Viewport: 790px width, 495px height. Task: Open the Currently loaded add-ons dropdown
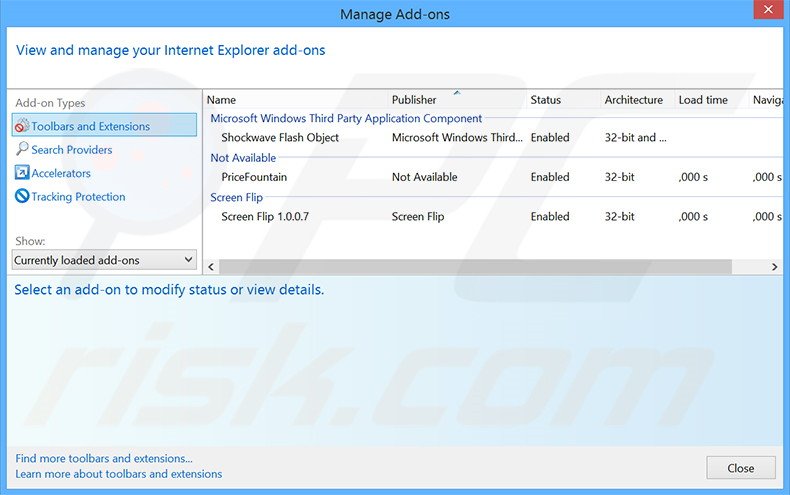[x=104, y=260]
